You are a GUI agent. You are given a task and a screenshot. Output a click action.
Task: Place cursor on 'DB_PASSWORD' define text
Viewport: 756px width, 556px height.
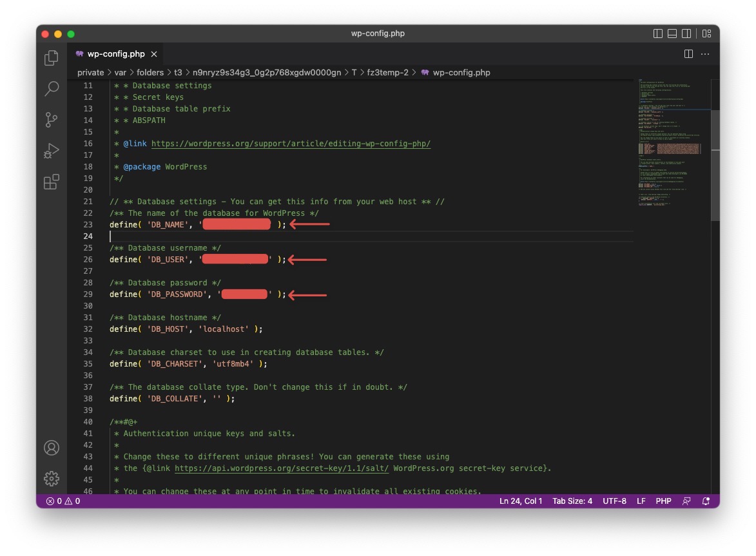click(x=177, y=294)
